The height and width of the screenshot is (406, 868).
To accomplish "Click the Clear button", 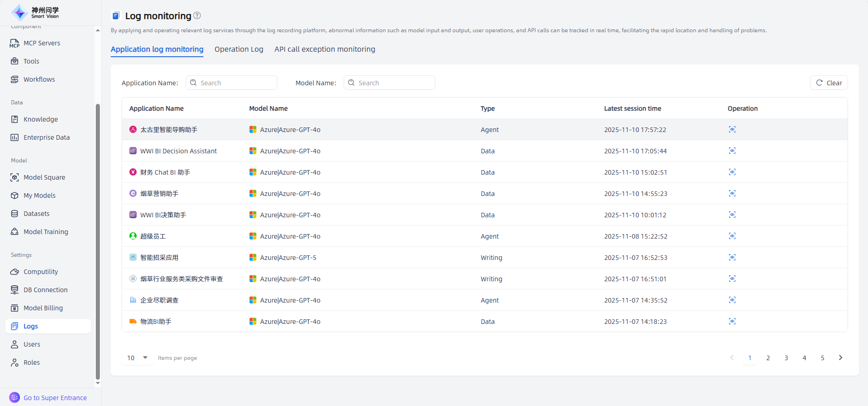I will coord(829,83).
